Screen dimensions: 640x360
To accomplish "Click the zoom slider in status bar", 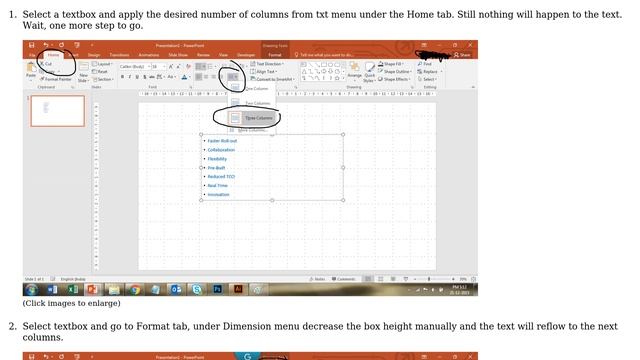I will [435, 279].
